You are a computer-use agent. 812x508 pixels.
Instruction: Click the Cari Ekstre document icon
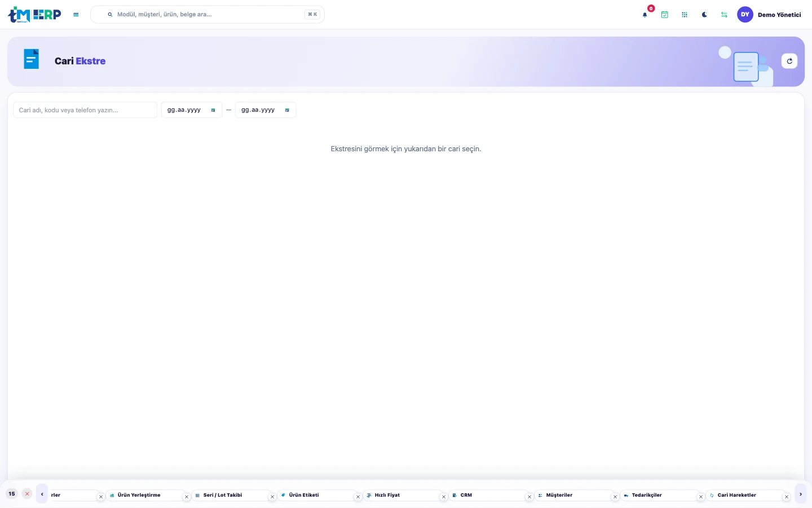pos(32,59)
